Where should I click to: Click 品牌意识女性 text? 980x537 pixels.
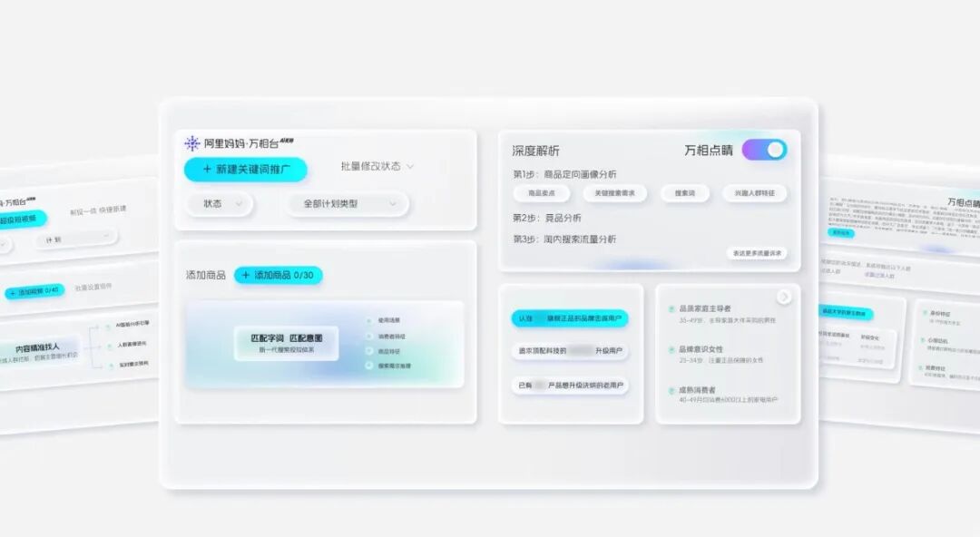click(701, 349)
